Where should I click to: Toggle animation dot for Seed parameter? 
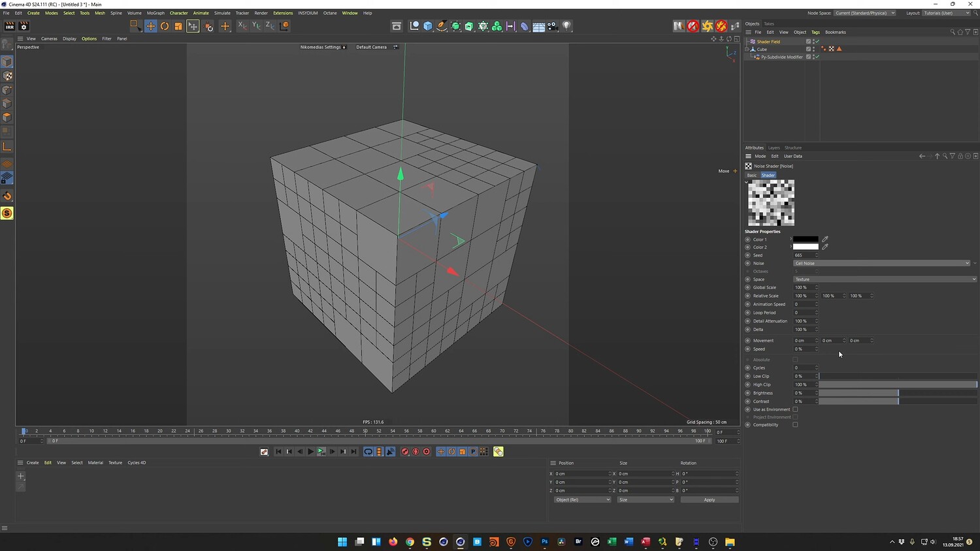(x=747, y=255)
